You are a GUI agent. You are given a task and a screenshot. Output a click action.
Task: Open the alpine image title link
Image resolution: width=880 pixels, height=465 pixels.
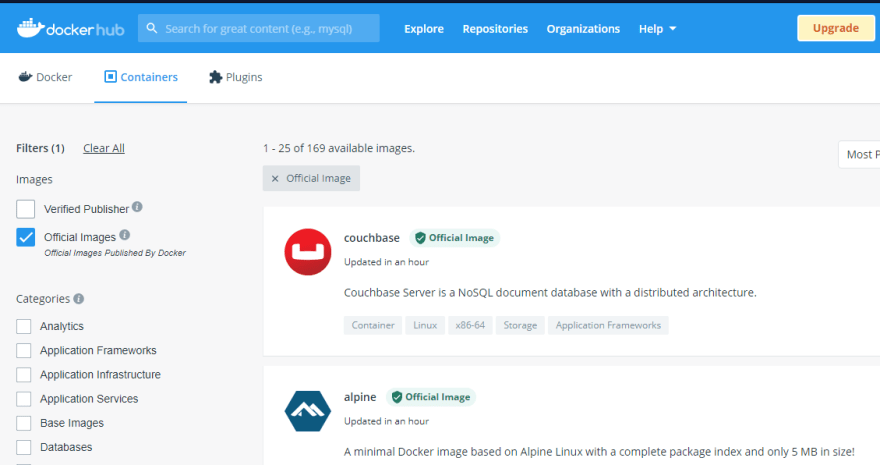click(360, 397)
